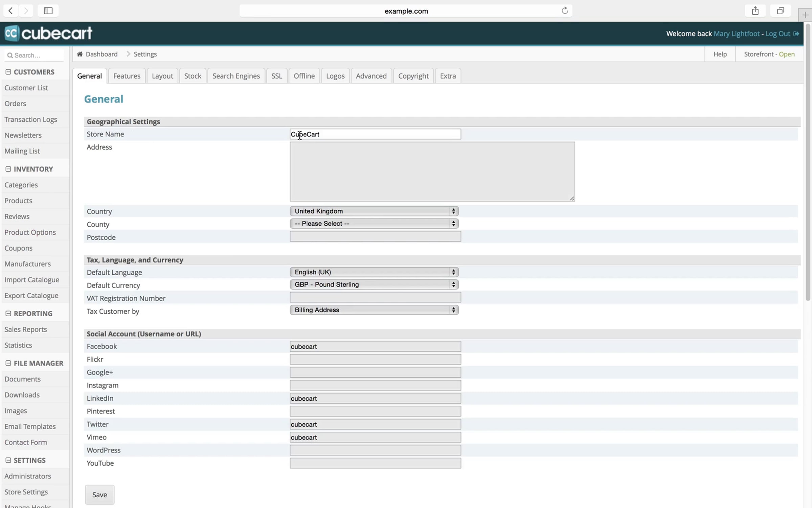
Task: Click the Log Out arrow icon
Action: coord(796,34)
